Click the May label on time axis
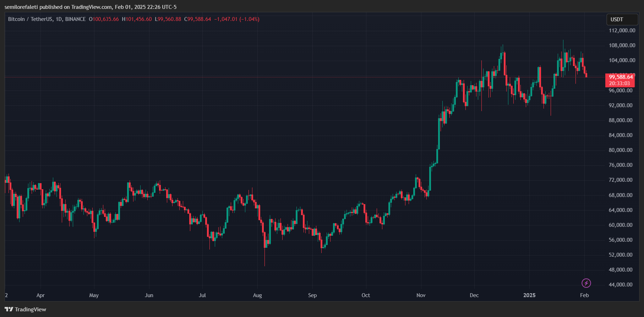Image resolution: width=644 pixels, height=317 pixels. click(x=94, y=295)
